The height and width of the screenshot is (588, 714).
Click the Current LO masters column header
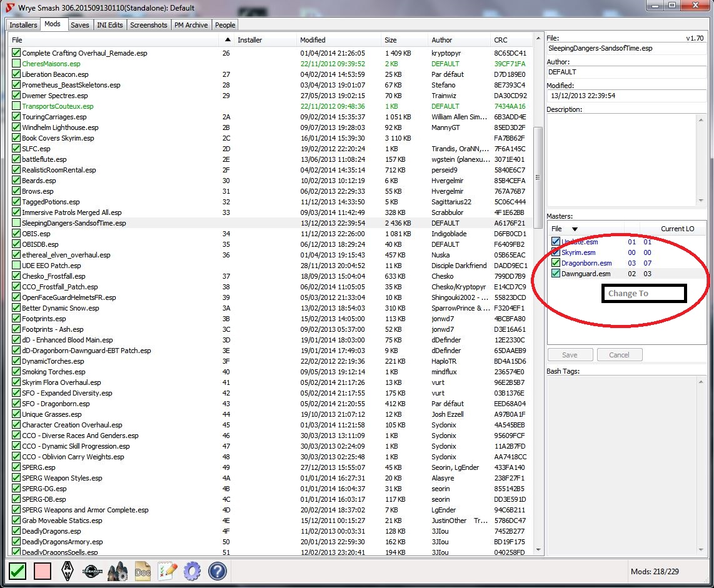tap(673, 229)
